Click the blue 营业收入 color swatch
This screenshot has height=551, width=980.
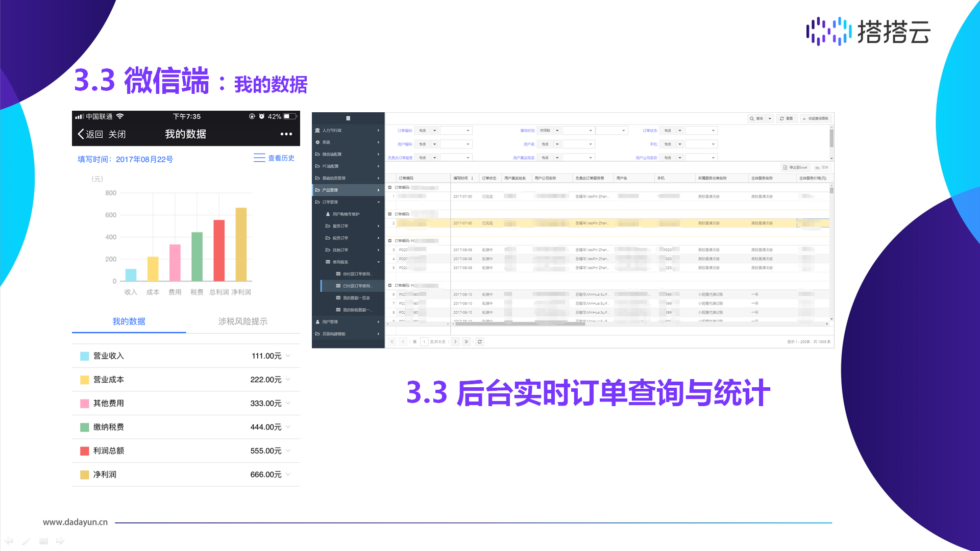(85, 356)
